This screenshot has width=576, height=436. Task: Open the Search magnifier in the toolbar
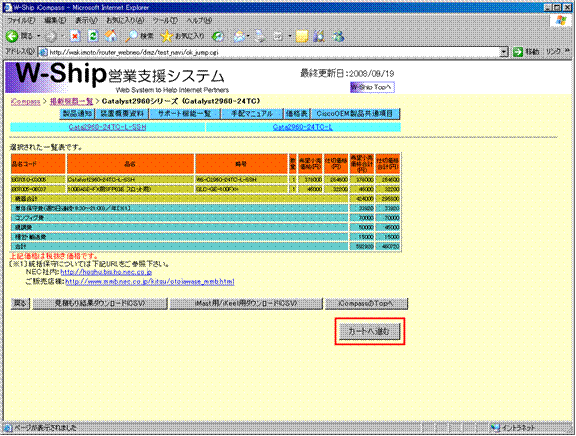pos(139,36)
